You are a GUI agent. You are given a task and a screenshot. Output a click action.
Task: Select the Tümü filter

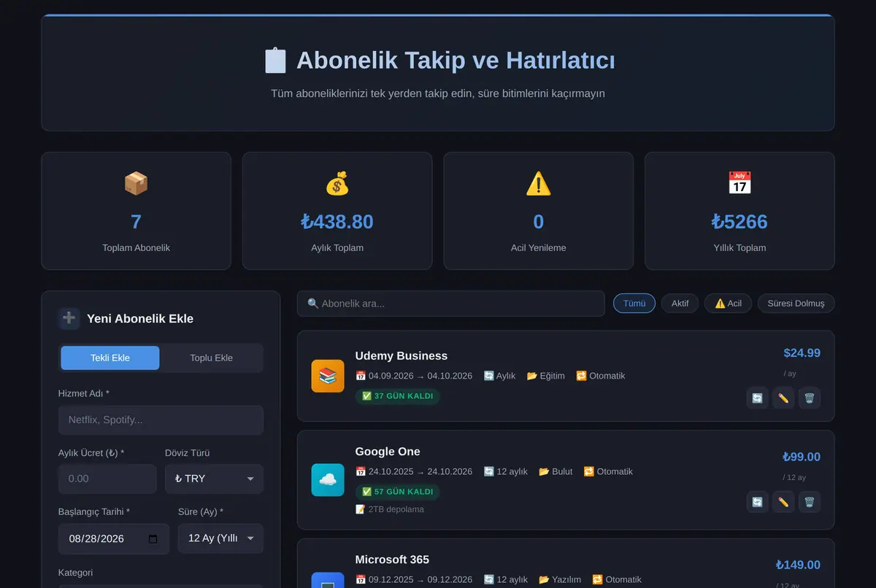[634, 303]
